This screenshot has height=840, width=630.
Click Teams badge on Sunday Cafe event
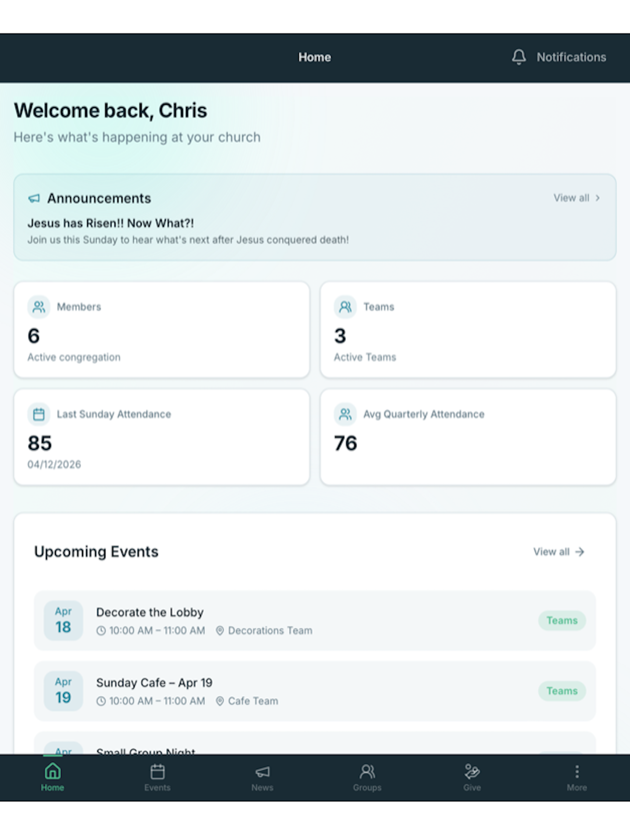(562, 691)
